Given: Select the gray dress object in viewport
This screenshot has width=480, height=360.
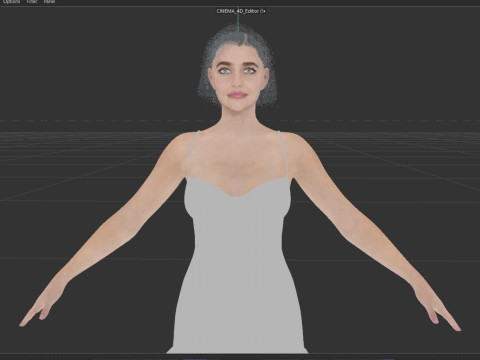Looking at the screenshot, I should 237,260.
